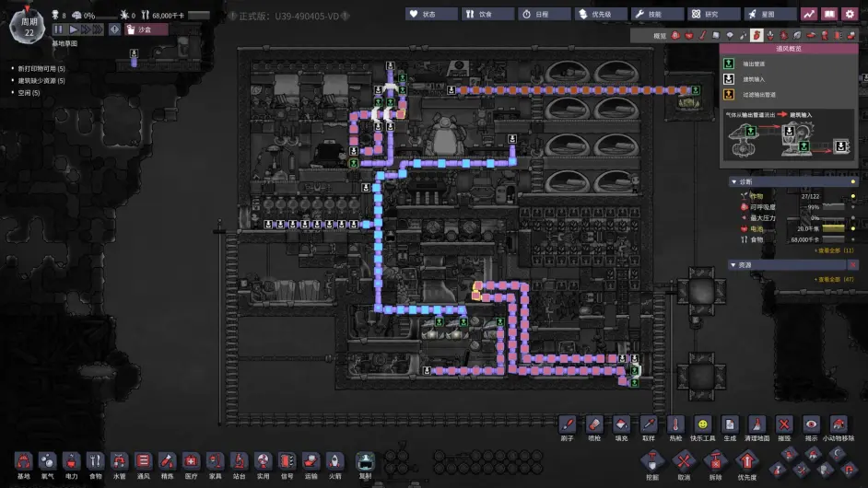Open the settings gear menu

(x=850, y=15)
